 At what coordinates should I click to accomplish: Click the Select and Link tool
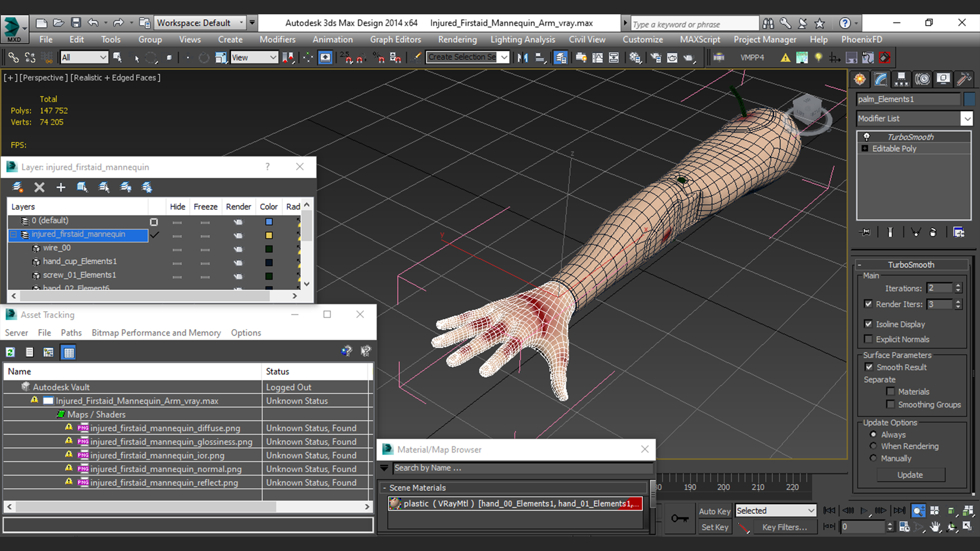coord(13,58)
